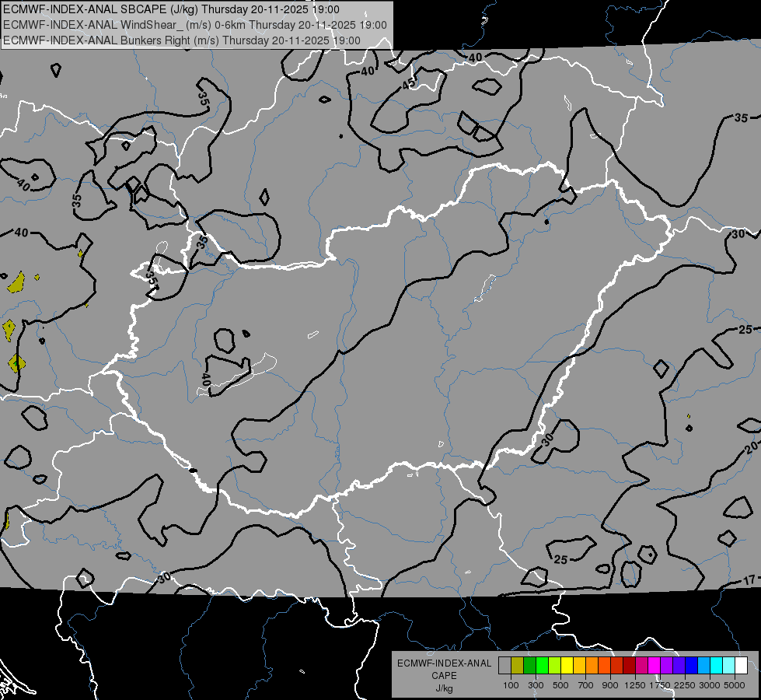Image resolution: width=761 pixels, height=700 pixels.
Task: Click the J/kg unit label in legend
Action: click(444, 688)
